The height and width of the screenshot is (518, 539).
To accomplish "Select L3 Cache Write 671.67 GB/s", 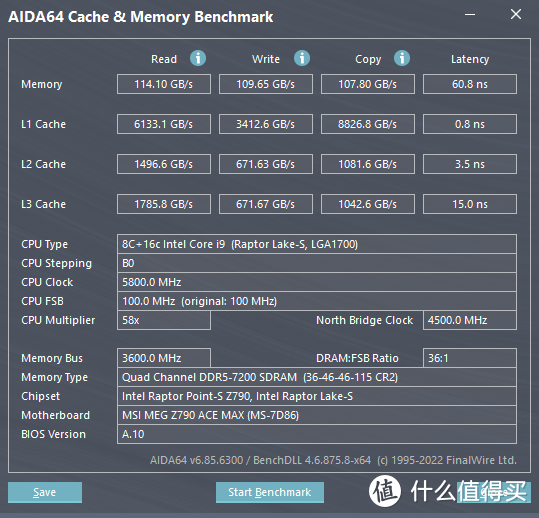I will tap(266, 204).
